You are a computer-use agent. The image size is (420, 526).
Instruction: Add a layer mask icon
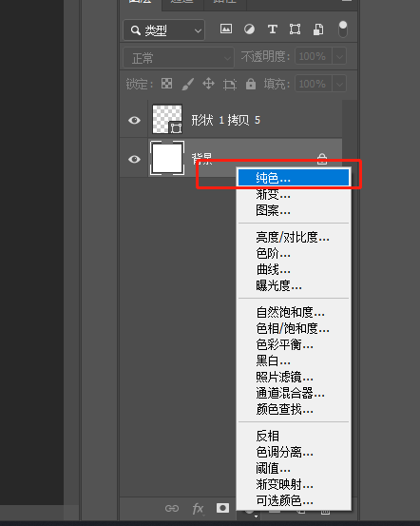[222, 508]
